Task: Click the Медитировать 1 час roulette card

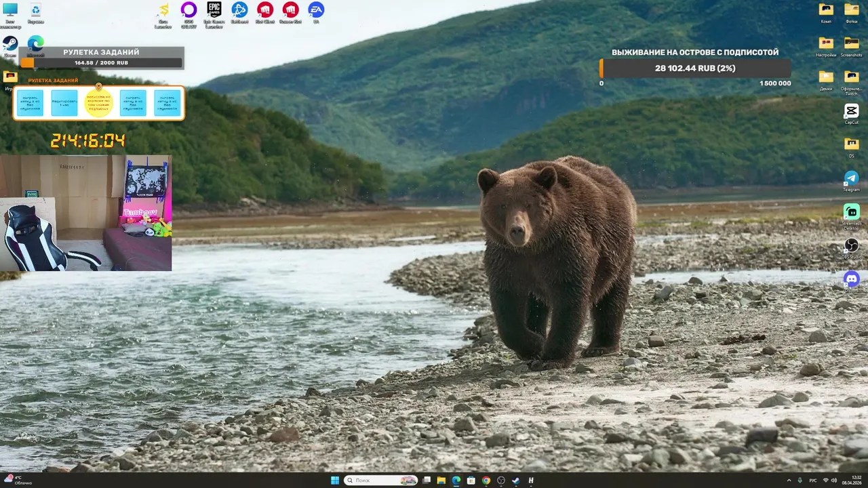Action: (64, 103)
